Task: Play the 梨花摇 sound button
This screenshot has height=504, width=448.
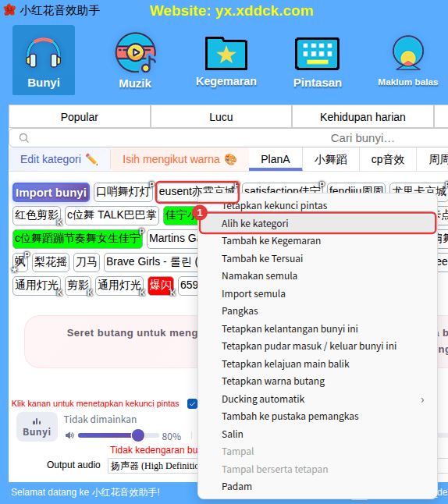Action: (51, 262)
